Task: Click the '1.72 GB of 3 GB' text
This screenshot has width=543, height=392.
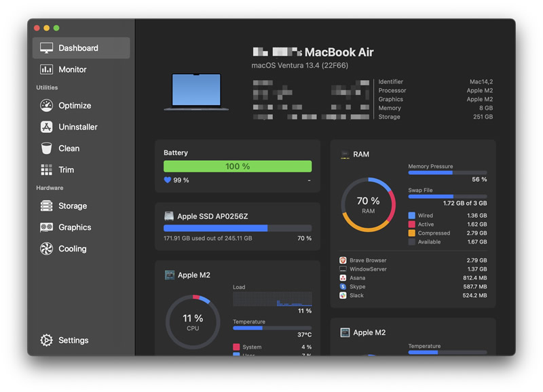Action: point(465,203)
